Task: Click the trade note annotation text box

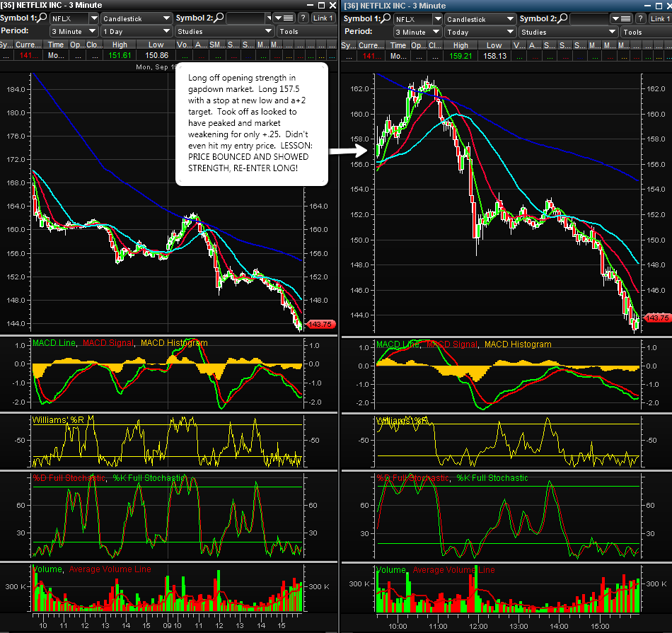Action: click(252, 124)
